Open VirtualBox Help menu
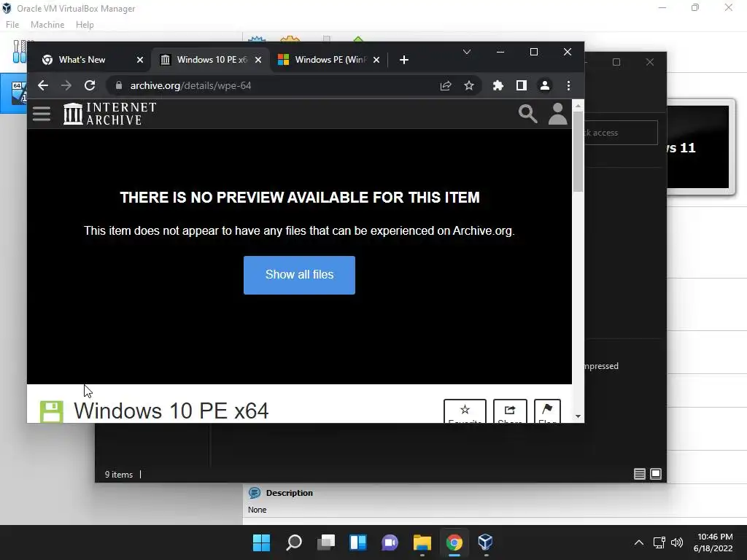Viewport: 747px width, 560px height. pyautogui.click(x=85, y=25)
